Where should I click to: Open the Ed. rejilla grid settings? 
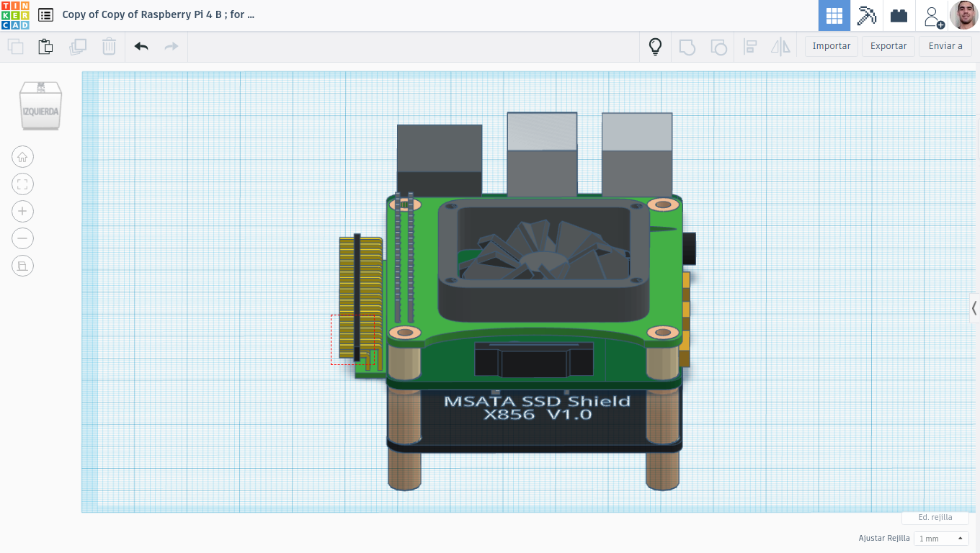click(x=935, y=517)
